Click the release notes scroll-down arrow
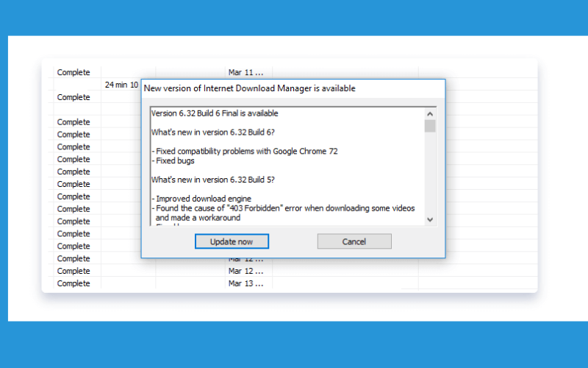Viewport: 588px width, 368px height. [x=430, y=219]
